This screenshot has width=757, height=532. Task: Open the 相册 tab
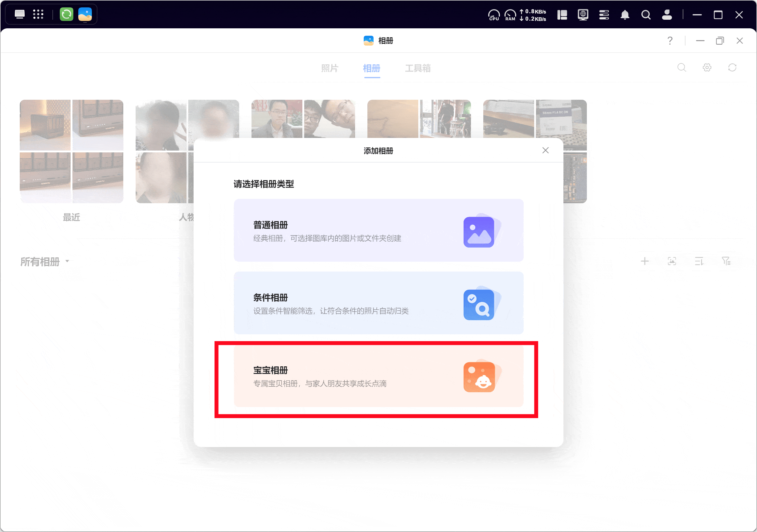click(372, 68)
